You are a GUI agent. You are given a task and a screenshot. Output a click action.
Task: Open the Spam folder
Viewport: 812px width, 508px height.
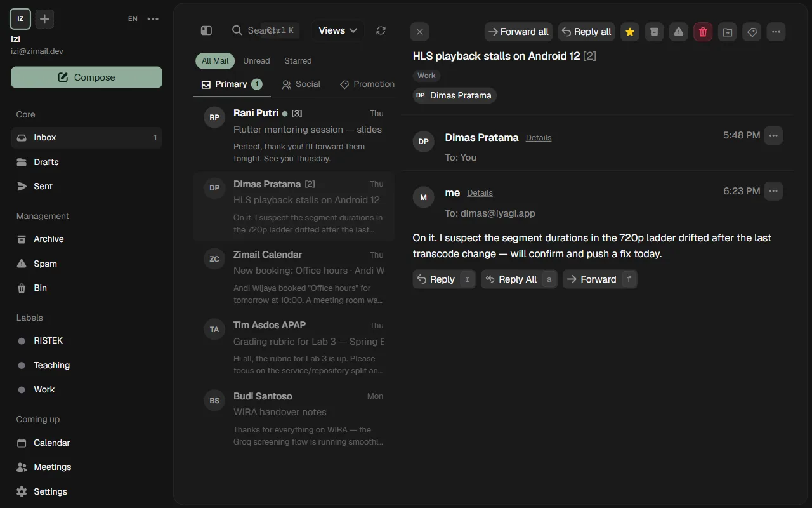point(86,264)
